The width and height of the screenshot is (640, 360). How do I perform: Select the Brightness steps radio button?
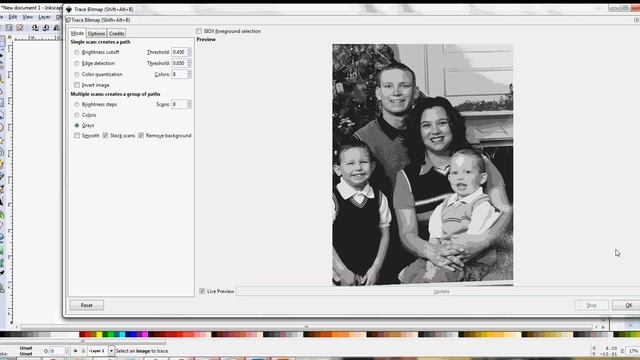pos(77,104)
